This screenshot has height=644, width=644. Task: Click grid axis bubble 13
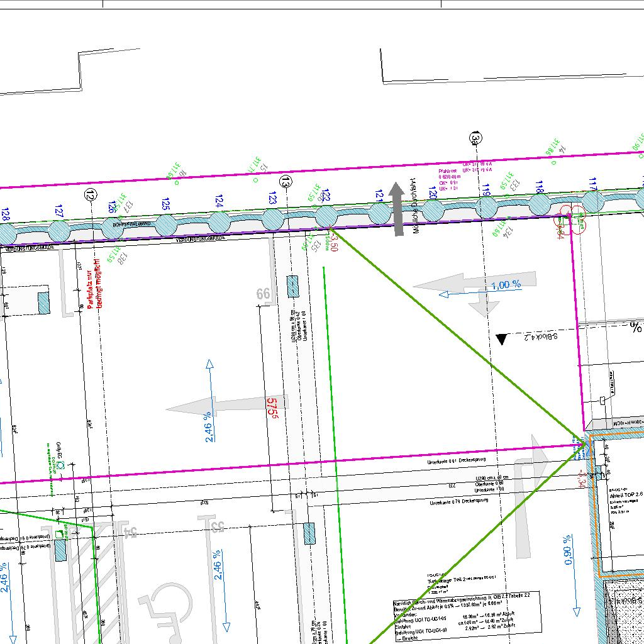pyautogui.click(x=286, y=182)
